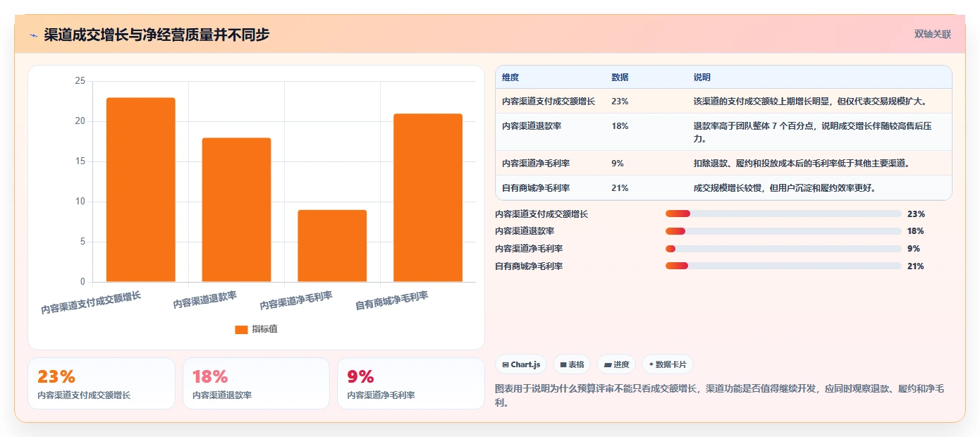The width and height of the screenshot is (980, 437).
Task: Click the progress list label 自有商城净毛利率
Action: (529, 266)
